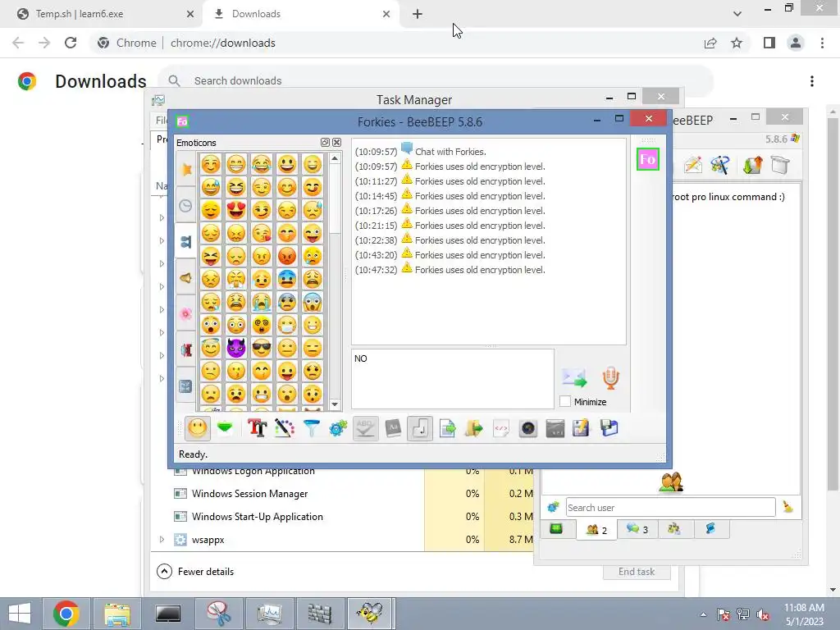Viewport: 840px width, 630px height.
Task: Insert the purple devil emoji
Action: pos(235,348)
